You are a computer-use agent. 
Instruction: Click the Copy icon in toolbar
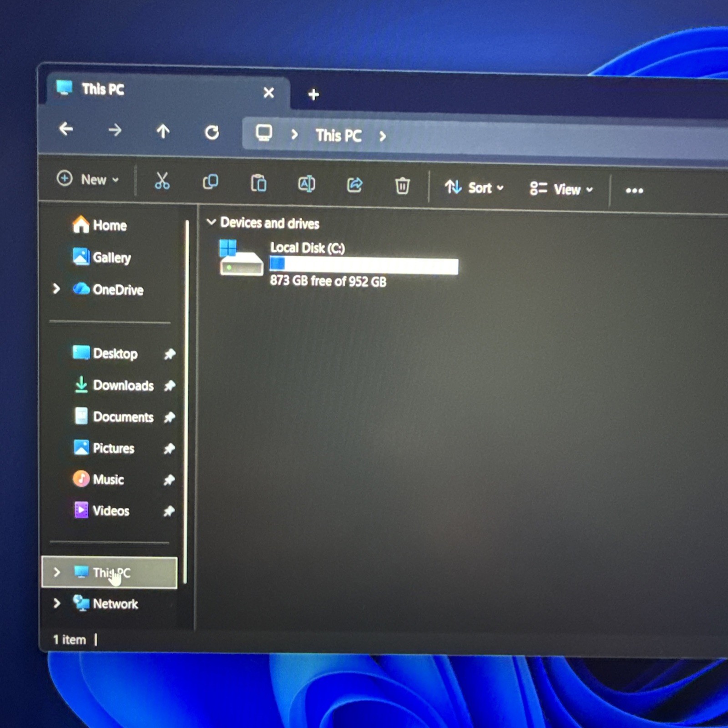pyautogui.click(x=210, y=182)
